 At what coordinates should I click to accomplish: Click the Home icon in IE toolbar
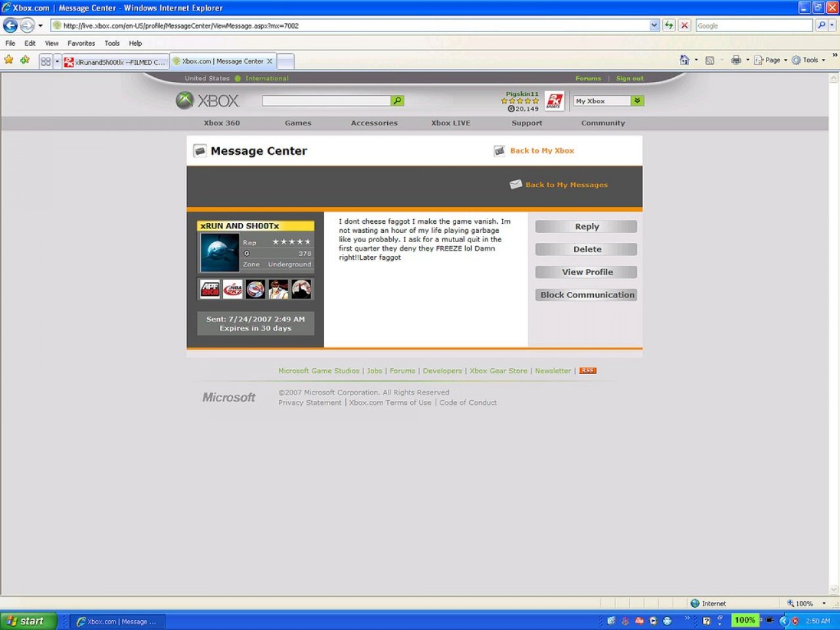(x=684, y=60)
